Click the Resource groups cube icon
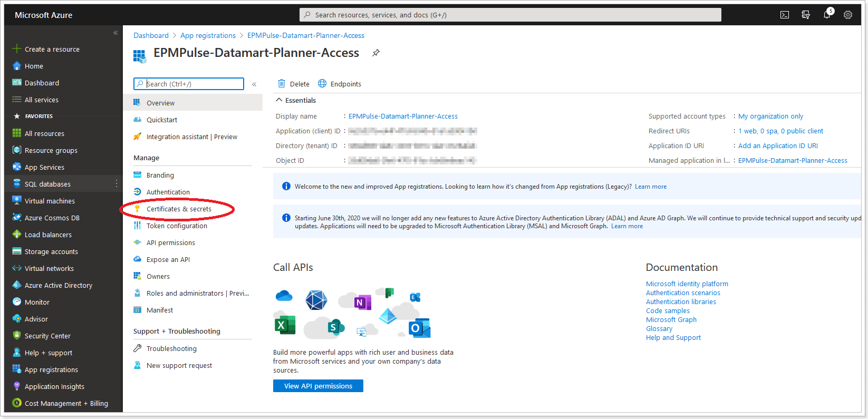Image resolution: width=868 pixels, height=419 pixels. (x=17, y=150)
